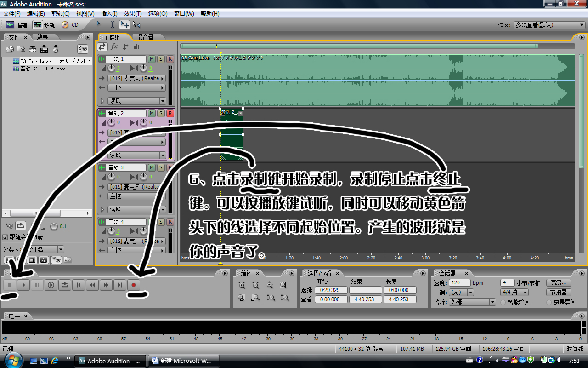Click Zoom Out Vertically icon

coord(285,298)
